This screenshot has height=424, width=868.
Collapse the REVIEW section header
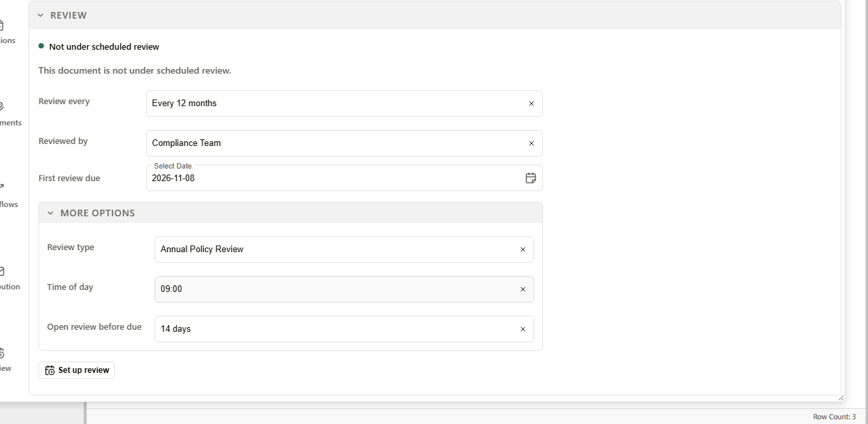coord(435,15)
